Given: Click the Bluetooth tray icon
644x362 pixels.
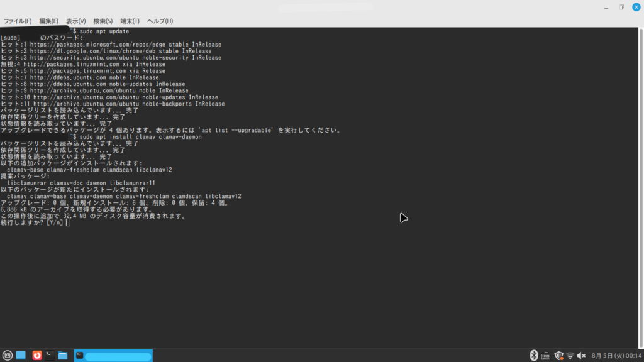Looking at the screenshot, I should 534,356.
